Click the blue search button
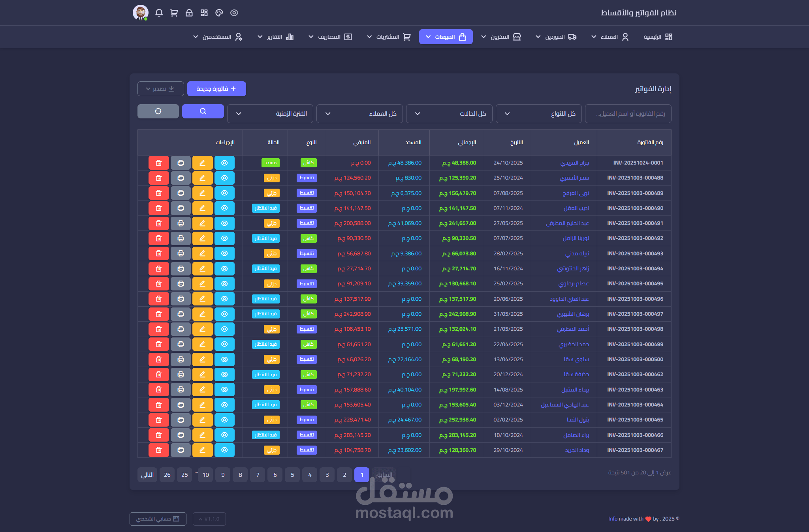Viewport: 809px width, 532px height. click(x=203, y=111)
